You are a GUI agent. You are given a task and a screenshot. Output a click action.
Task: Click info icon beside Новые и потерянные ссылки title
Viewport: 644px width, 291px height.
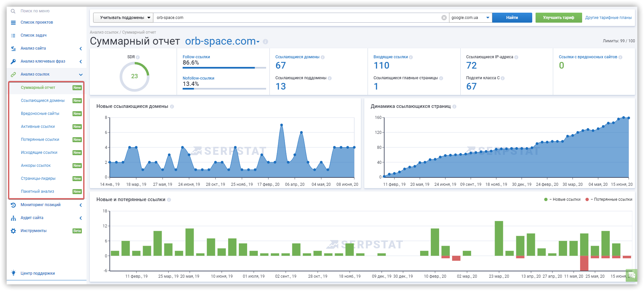point(169,200)
